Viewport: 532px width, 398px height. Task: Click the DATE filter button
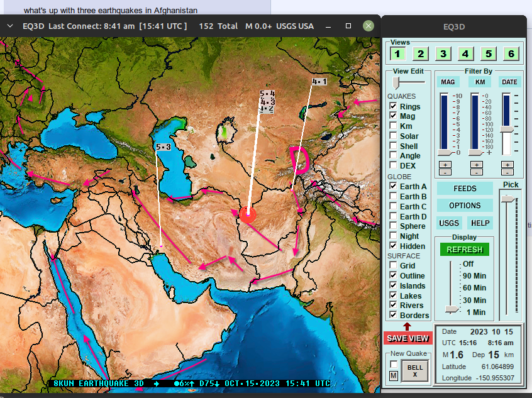(509, 82)
